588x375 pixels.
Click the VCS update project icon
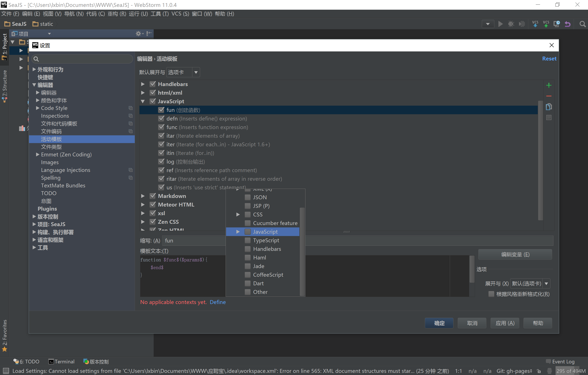[x=535, y=24]
